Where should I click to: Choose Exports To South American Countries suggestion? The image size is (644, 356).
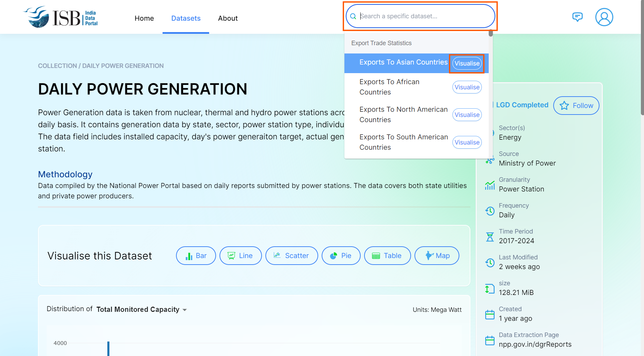click(x=403, y=142)
